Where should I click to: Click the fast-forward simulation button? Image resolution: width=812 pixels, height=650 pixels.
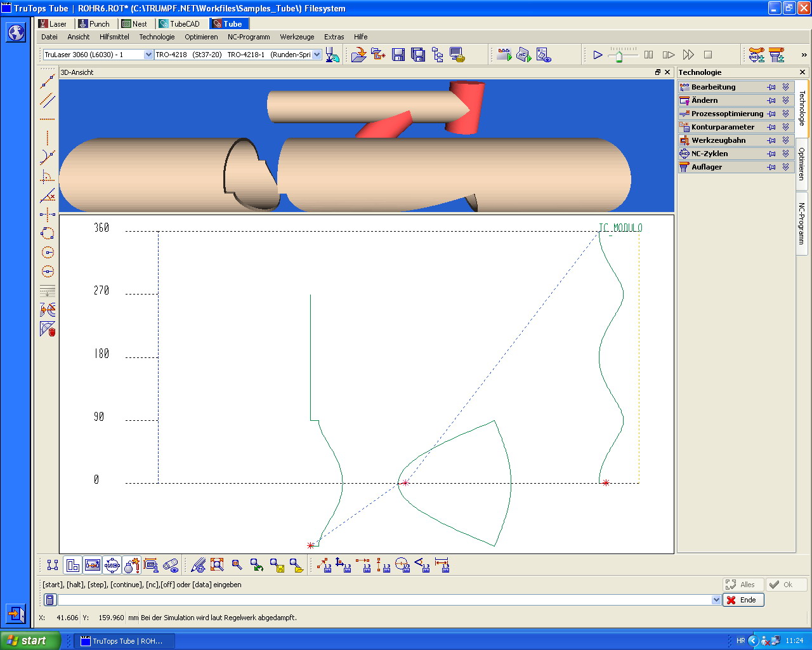(x=688, y=55)
